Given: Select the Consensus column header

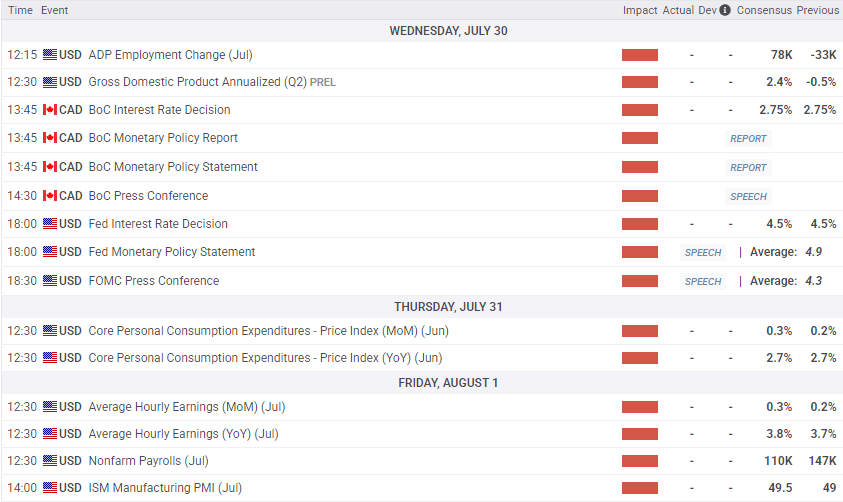Looking at the screenshot, I should pyautogui.click(x=764, y=10).
